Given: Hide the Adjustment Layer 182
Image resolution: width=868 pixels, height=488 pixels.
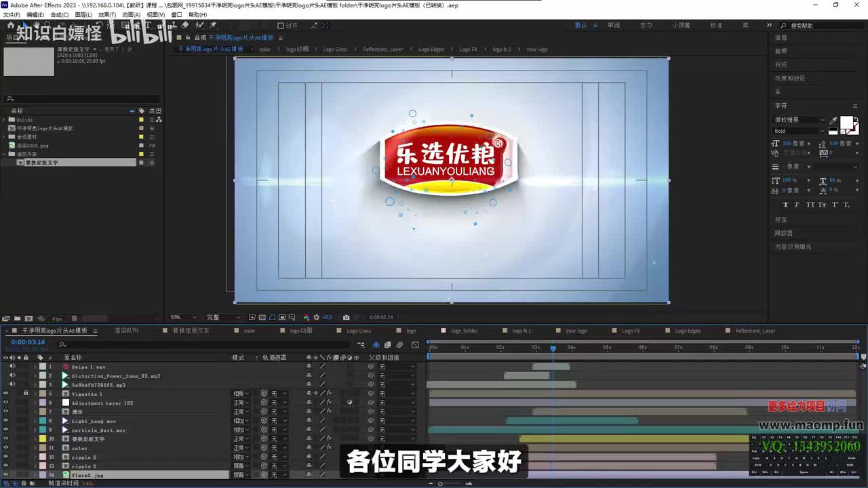Looking at the screenshot, I should (x=6, y=403).
